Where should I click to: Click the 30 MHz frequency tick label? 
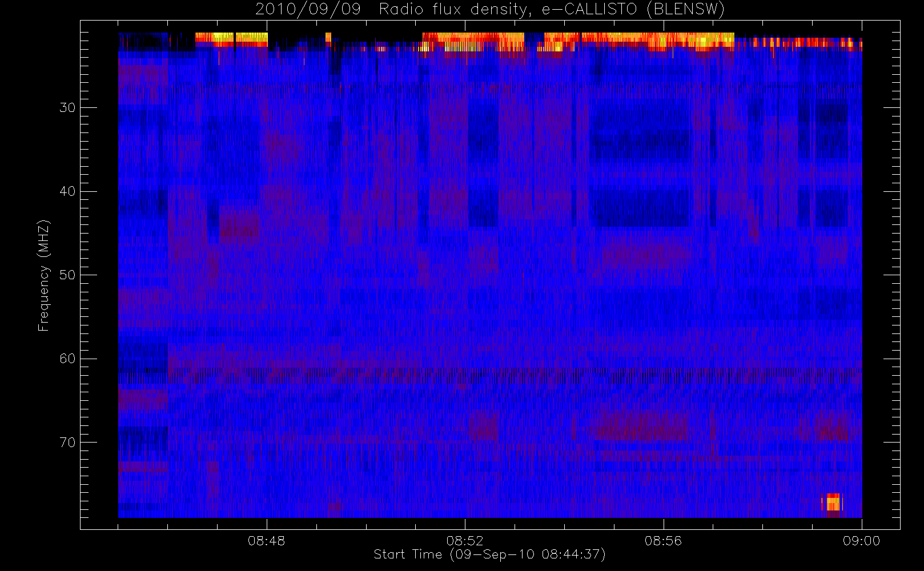coord(67,108)
